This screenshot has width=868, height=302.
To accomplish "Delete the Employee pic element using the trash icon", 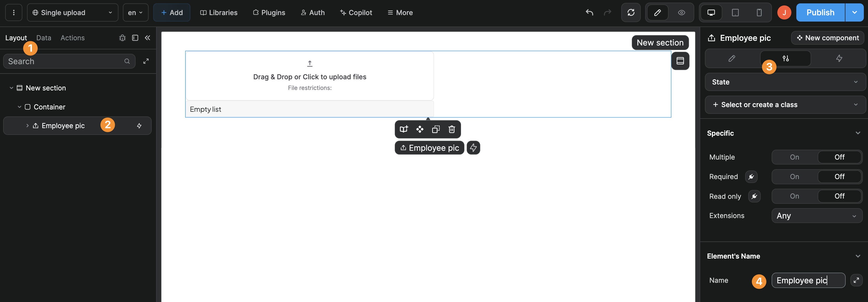I will pos(451,129).
